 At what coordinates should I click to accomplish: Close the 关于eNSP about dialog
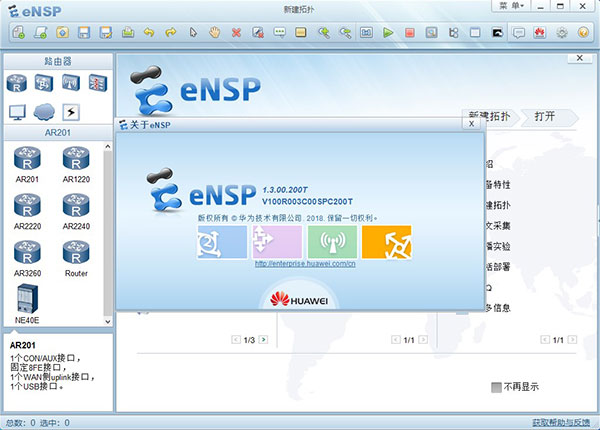pos(471,124)
